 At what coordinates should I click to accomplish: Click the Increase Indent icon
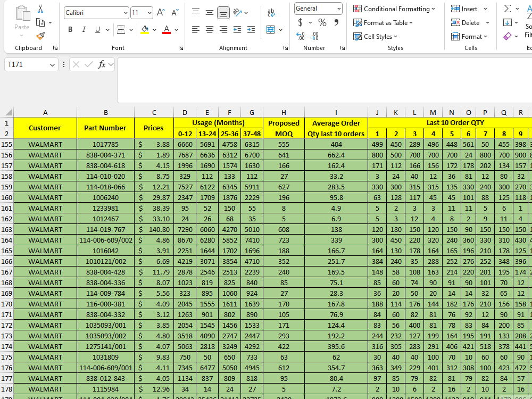click(251, 30)
